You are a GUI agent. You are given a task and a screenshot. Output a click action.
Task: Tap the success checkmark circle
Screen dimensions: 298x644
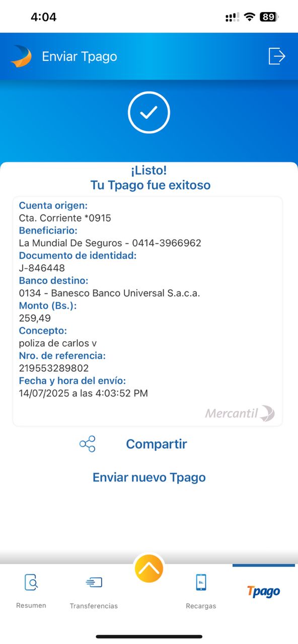click(149, 113)
